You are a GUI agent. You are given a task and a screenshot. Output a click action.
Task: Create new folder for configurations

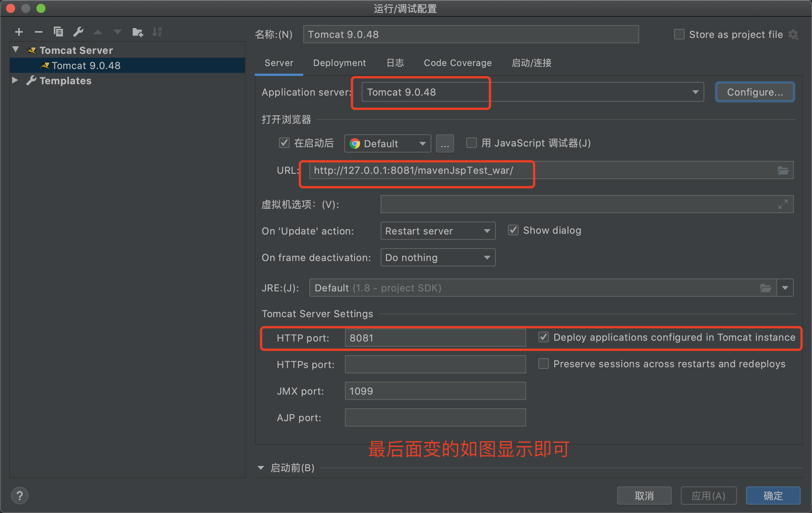(138, 32)
